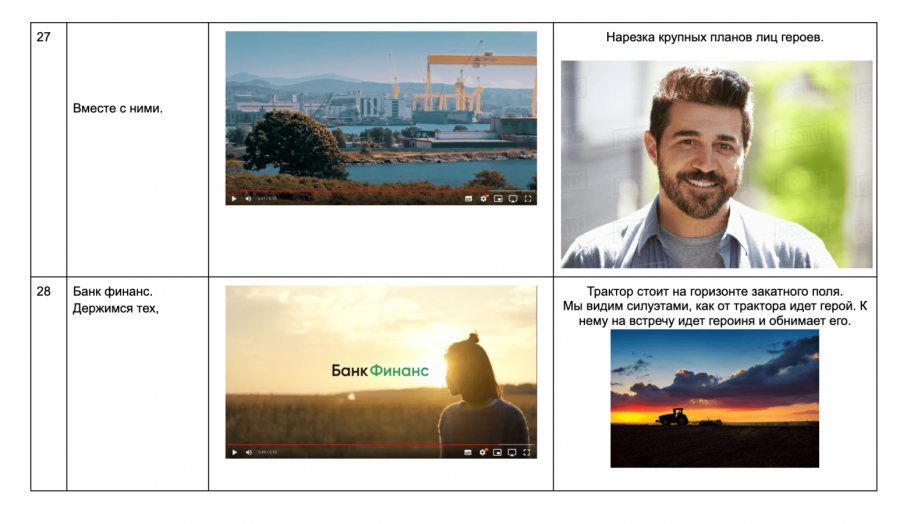Click the БанкФинанс logo in the video frame
The width and height of the screenshot is (900, 524).
[x=380, y=371]
